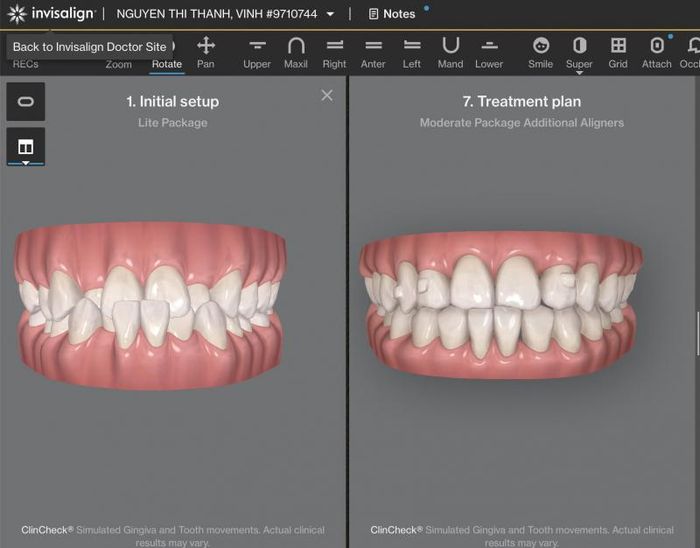Screen dimensions: 700x548
Task: Select the single view layout icon
Action: click(x=25, y=101)
